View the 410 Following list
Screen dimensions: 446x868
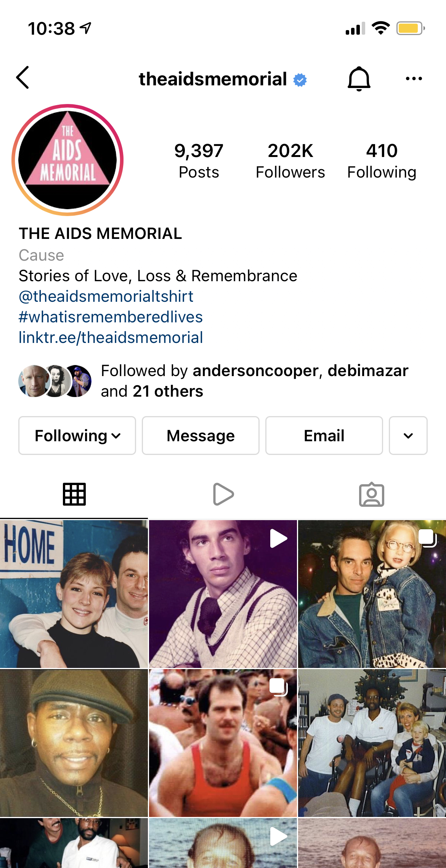coord(382,161)
